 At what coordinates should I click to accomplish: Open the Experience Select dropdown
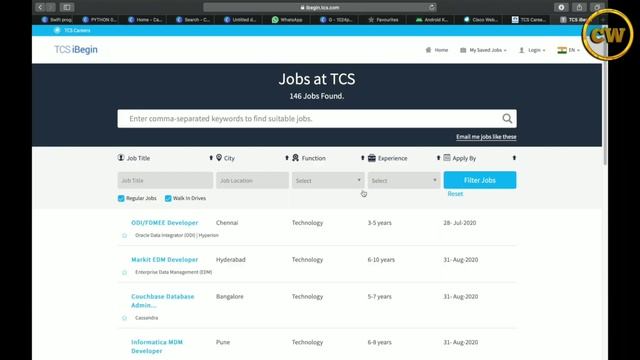pyautogui.click(x=404, y=180)
